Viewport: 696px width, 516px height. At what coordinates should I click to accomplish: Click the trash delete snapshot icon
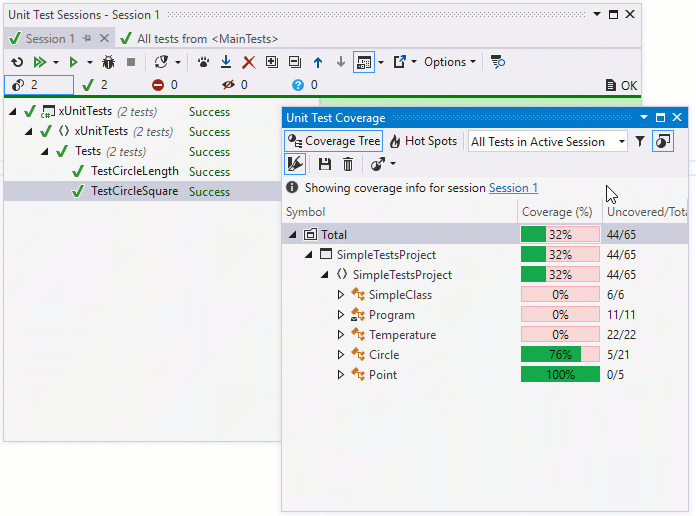coord(348,164)
